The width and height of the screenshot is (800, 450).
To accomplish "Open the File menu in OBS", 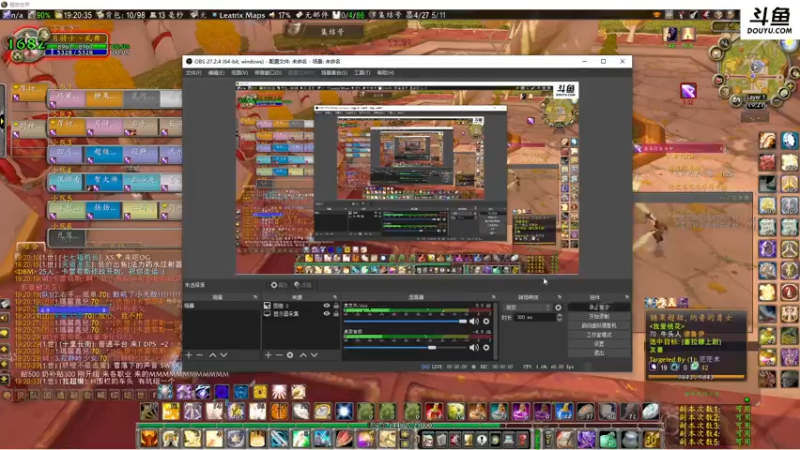I will (x=193, y=73).
